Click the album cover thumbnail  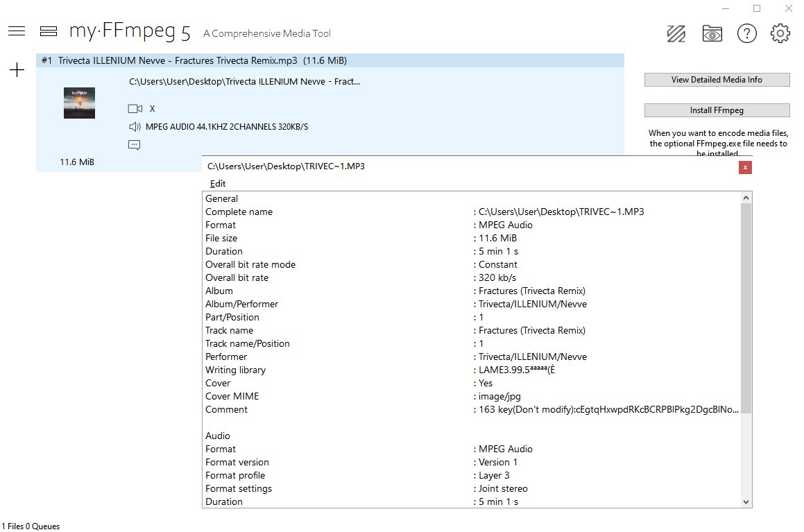[x=79, y=103]
